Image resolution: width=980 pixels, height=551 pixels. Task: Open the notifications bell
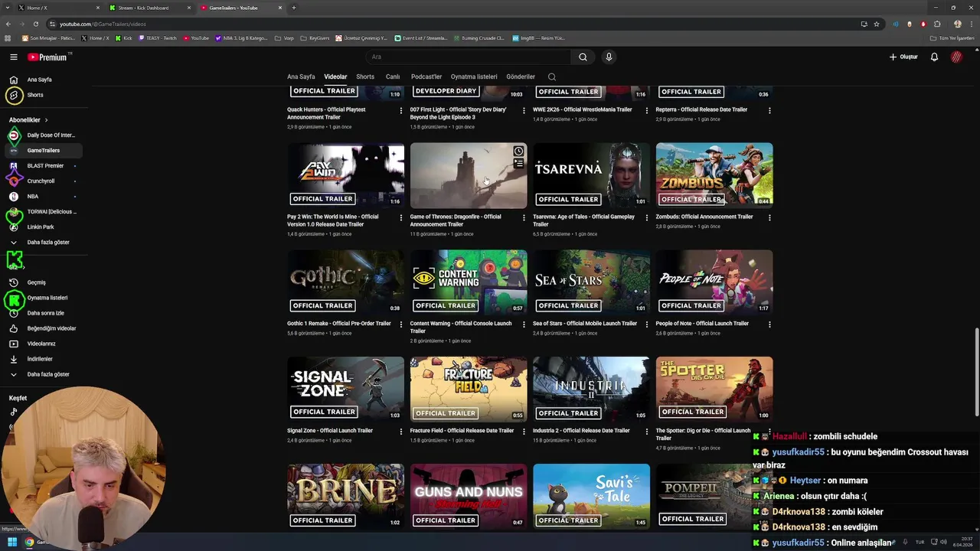pos(934,57)
